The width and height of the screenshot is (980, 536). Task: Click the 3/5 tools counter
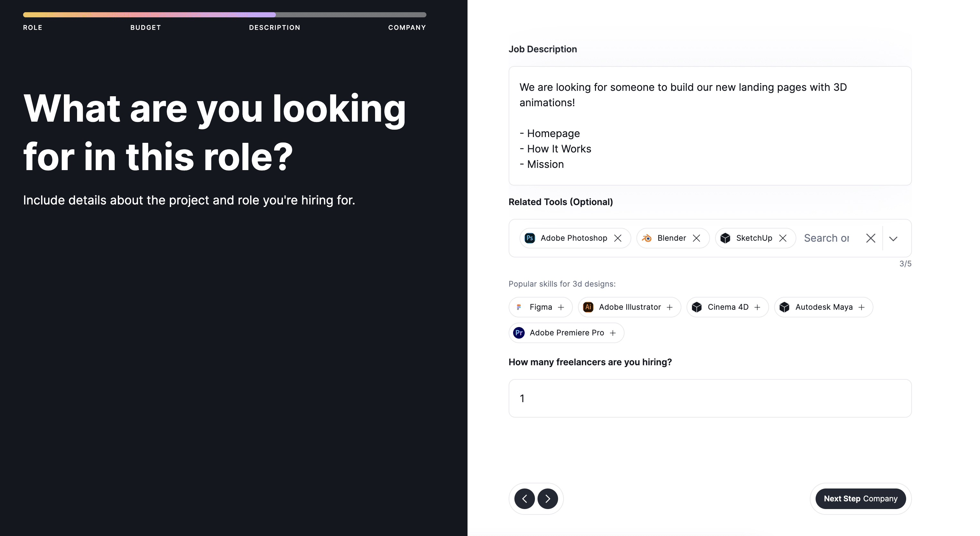(x=906, y=264)
